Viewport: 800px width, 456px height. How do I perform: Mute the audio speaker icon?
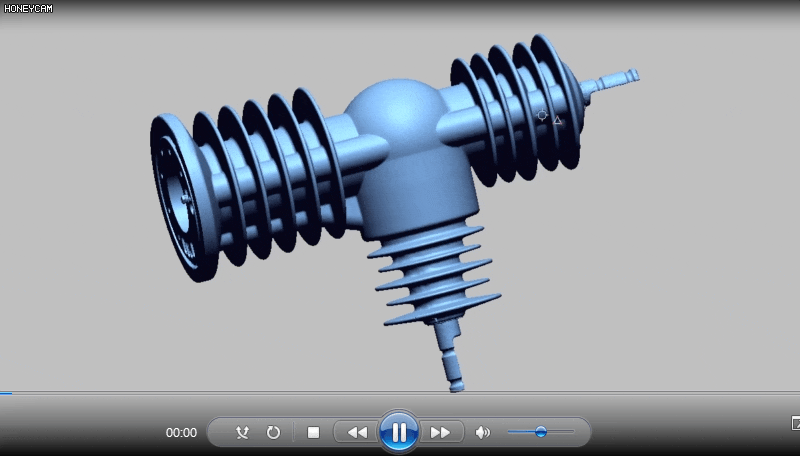coord(482,433)
